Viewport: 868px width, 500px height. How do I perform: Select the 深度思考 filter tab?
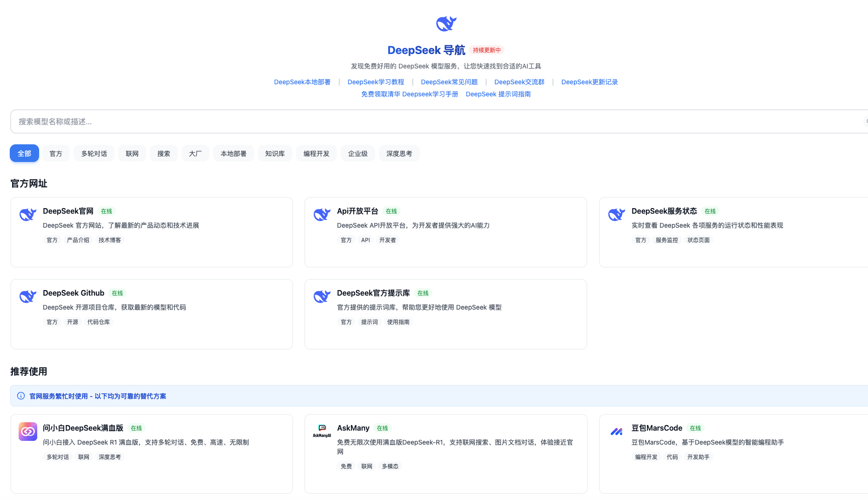point(399,154)
